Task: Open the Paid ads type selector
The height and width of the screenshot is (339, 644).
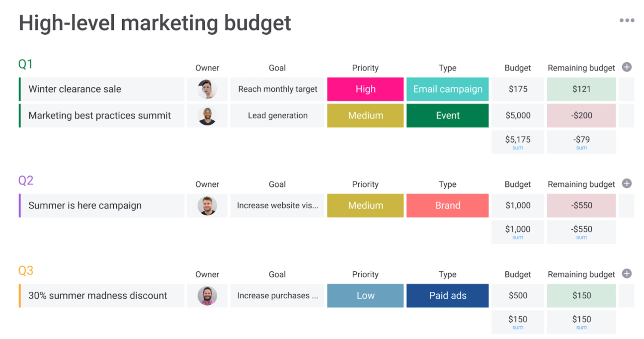Action: click(x=447, y=295)
